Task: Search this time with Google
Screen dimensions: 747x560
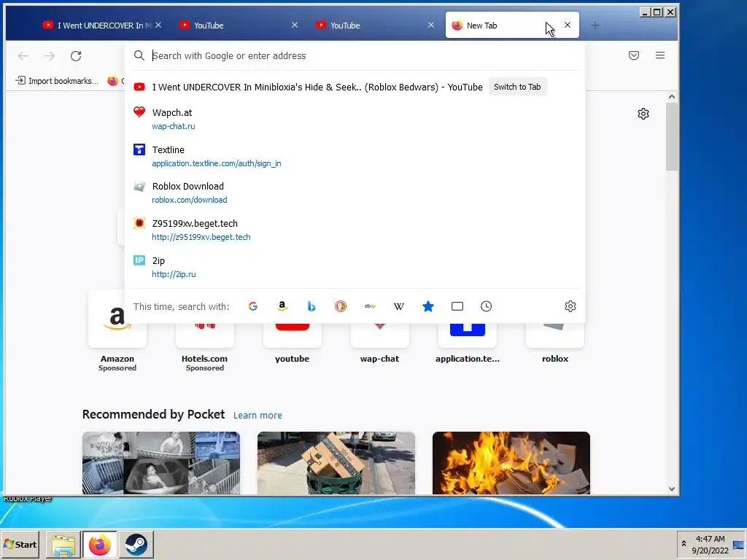Action: [x=253, y=306]
